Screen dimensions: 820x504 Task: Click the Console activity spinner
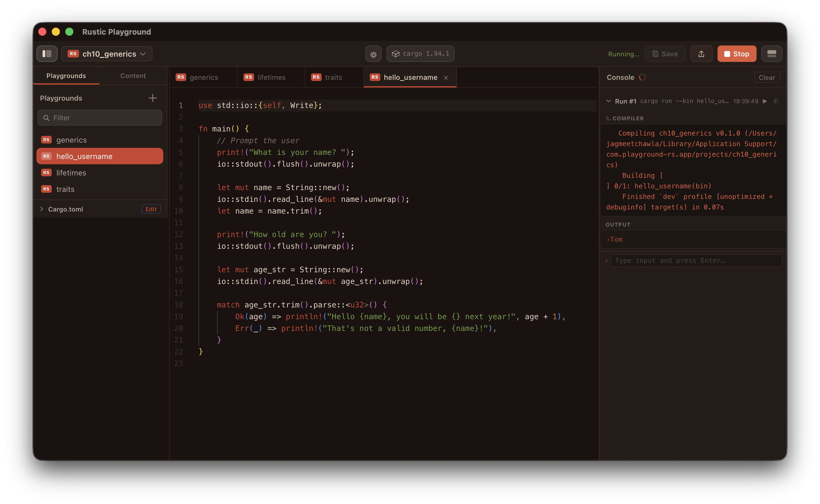tap(642, 77)
